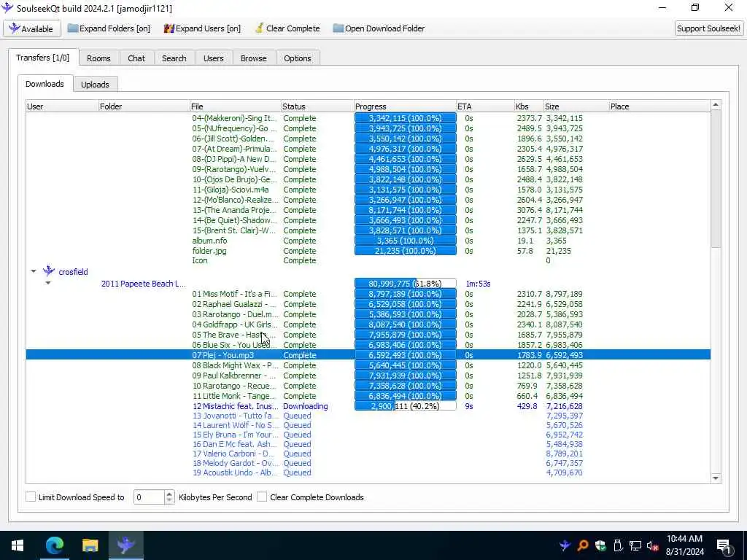The height and width of the screenshot is (560, 747).
Task: Open the Options tab
Action: pos(298,58)
